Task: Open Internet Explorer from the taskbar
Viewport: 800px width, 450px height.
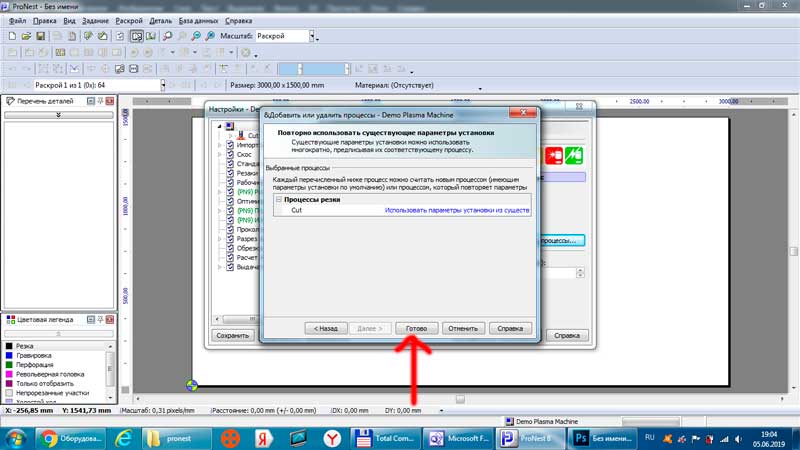Action: click(123, 438)
